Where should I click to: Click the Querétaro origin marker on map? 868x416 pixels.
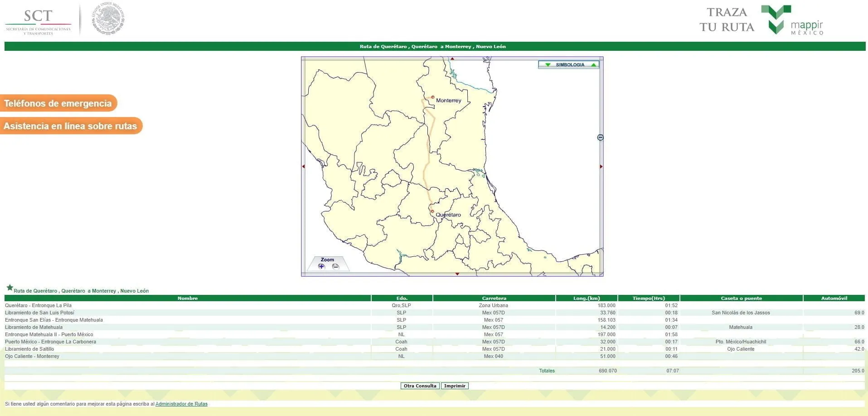(432, 211)
